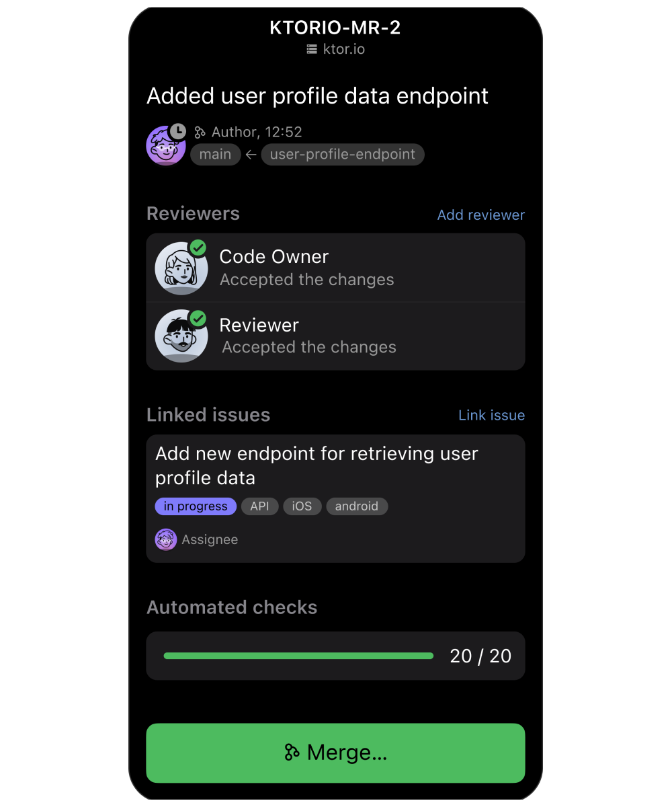Click green checkmark badge on Reviewer
672x807 pixels.
coord(198,318)
